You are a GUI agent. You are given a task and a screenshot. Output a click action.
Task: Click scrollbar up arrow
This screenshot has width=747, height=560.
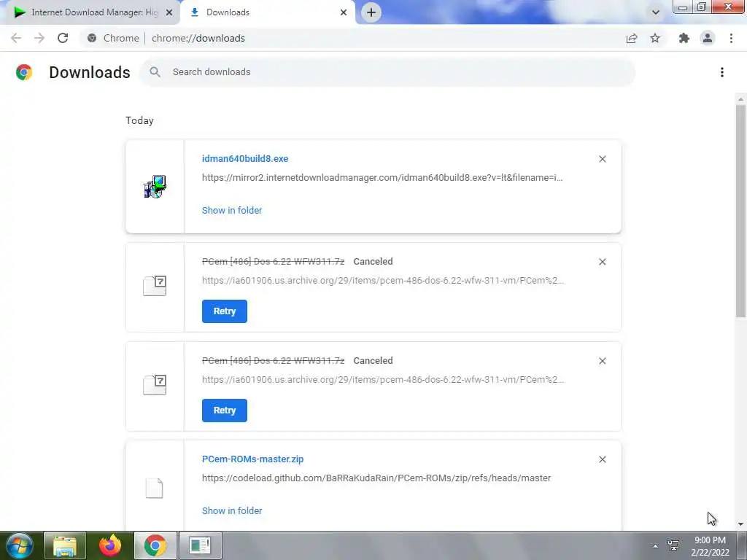pyautogui.click(x=740, y=99)
